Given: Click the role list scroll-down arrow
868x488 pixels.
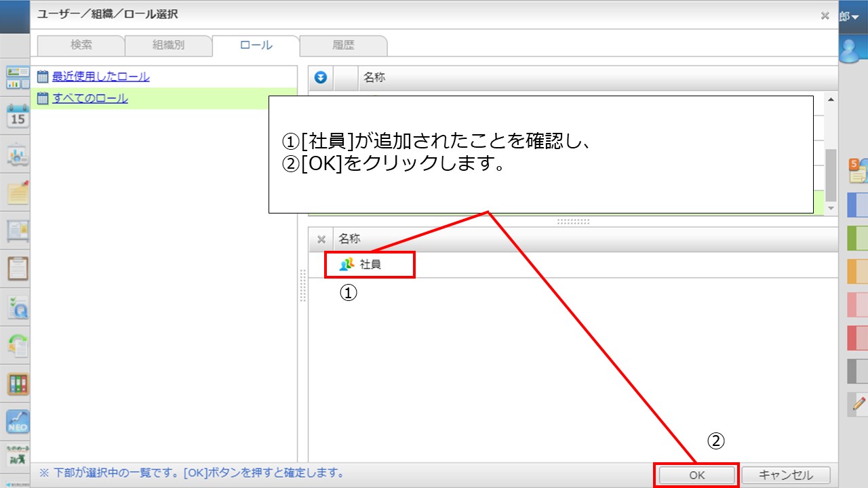Looking at the screenshot, I should point(831,209).
